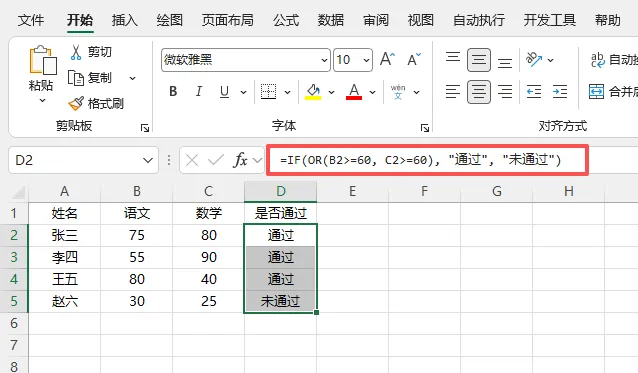Select cell containing 未通过
This screenshot has height=373, width=638.
point(280,301)
